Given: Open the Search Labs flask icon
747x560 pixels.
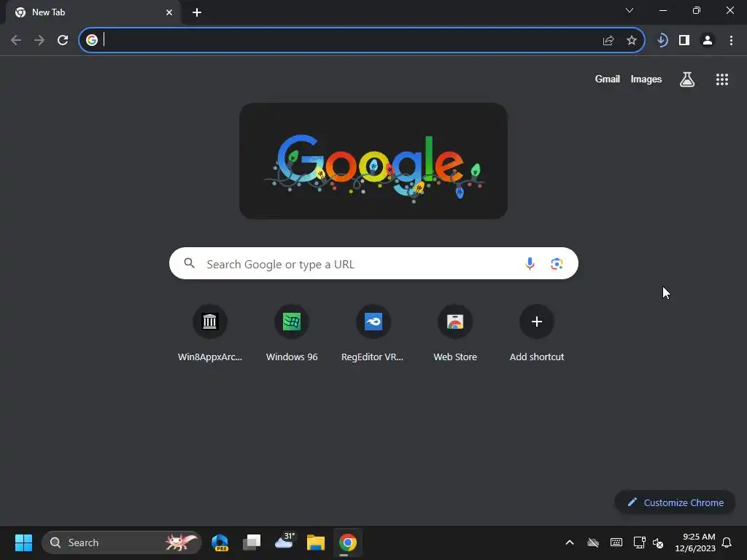Looking at the screenshot, I should 687,79.
